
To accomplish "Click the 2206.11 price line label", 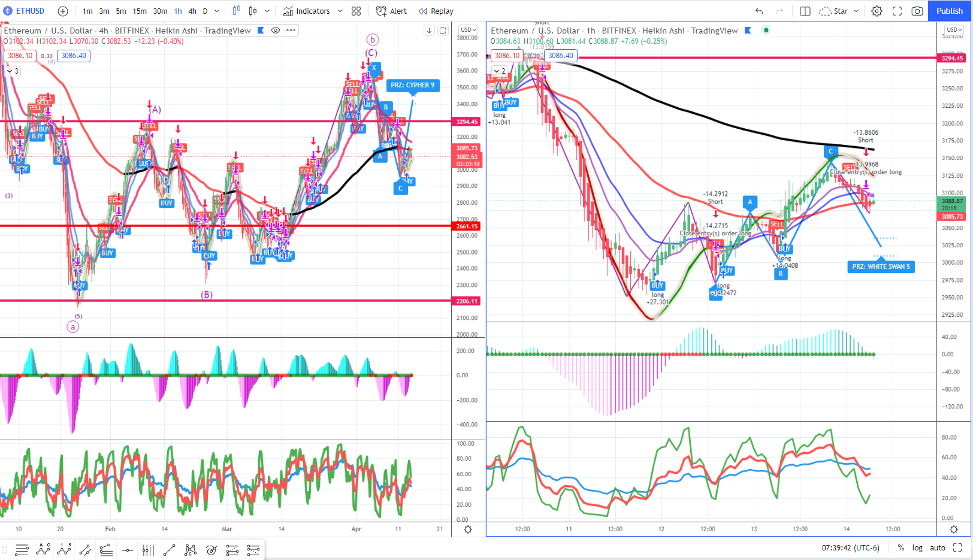I will click(467, 301).
